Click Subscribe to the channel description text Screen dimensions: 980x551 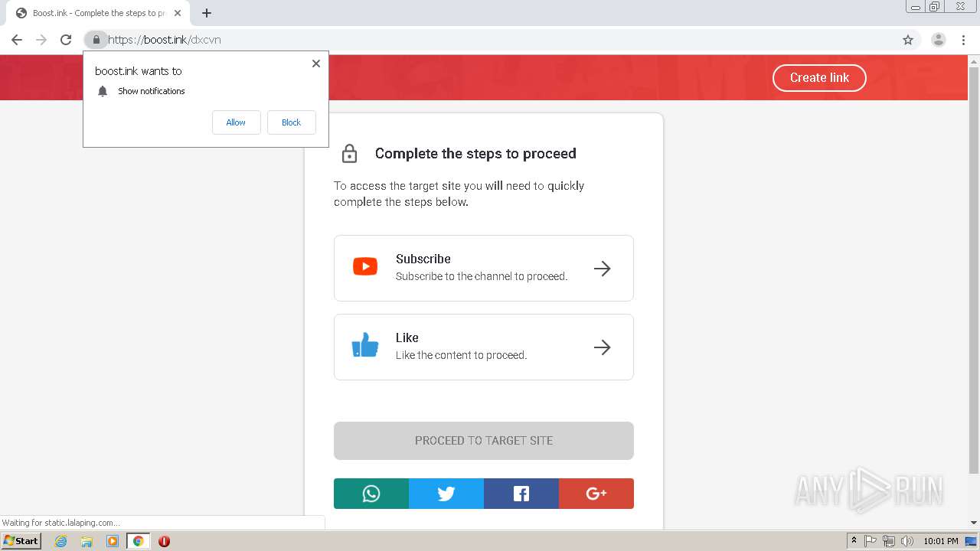coord(482,276)
